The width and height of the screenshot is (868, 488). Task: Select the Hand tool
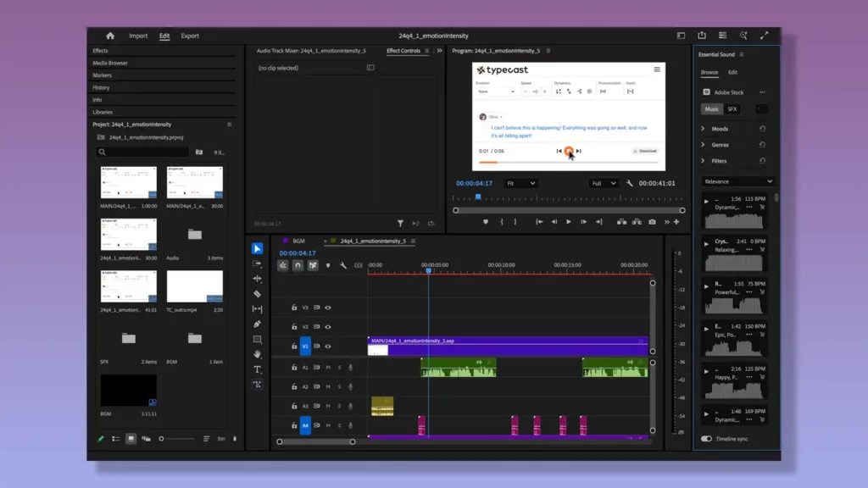coord(257,354)
